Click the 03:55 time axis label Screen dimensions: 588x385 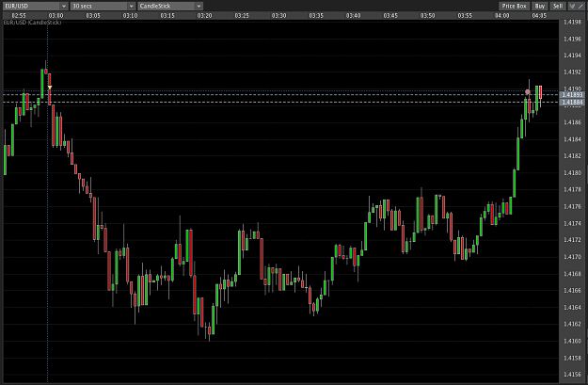[x=465, y=16]
